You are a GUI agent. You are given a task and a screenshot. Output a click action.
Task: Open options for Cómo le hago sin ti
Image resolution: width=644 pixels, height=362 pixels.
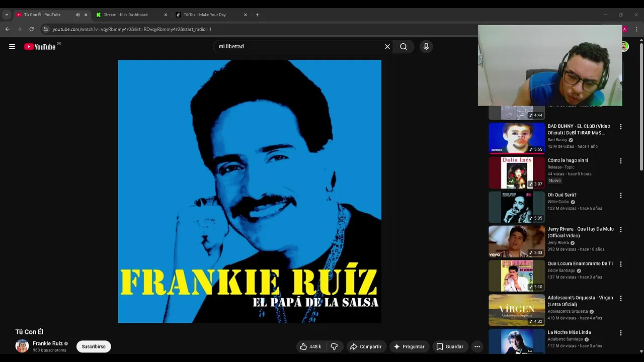620,161
